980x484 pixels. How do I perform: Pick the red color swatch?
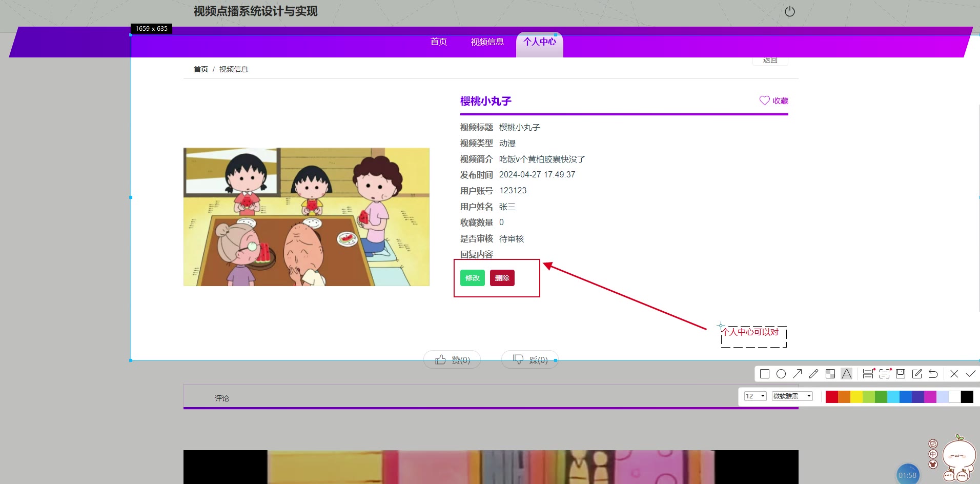tap(832, 396)
